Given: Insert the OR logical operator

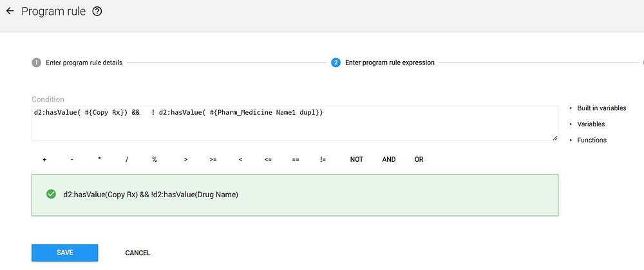Looking at the screenshot, I should [419, 160].
